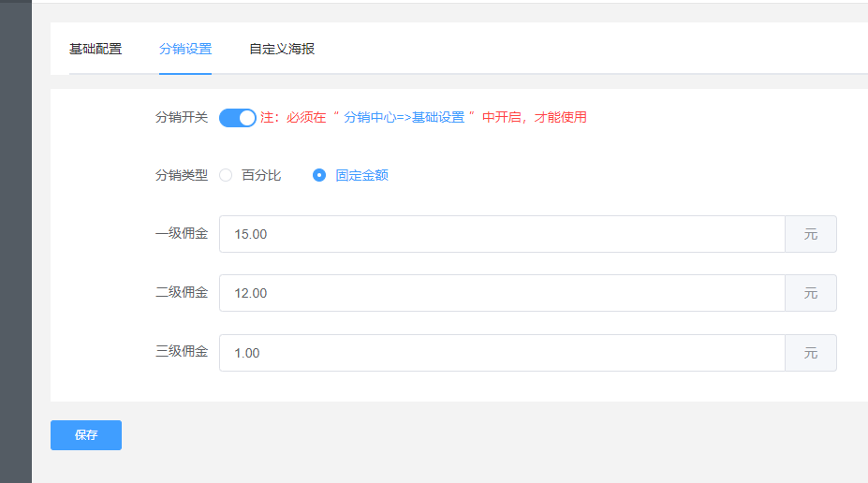
Task: Choose the 固定金额 radio option
Action: point(319,175)
